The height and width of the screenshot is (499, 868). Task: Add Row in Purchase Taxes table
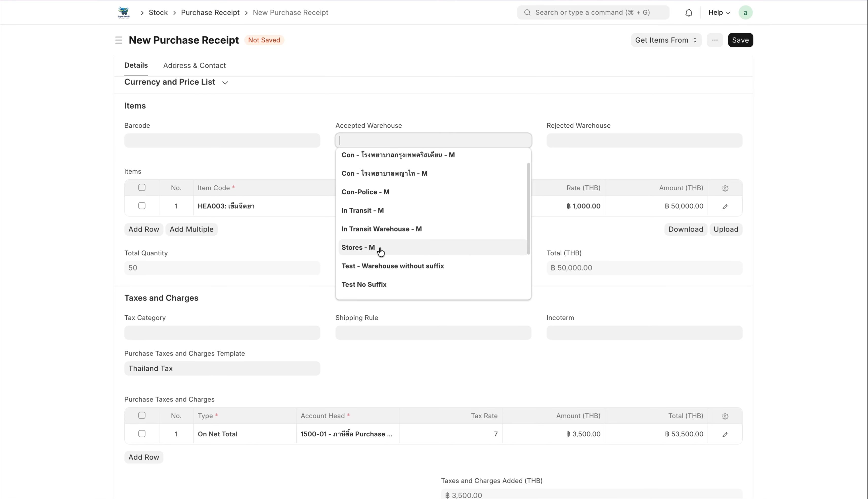(144, 457)
